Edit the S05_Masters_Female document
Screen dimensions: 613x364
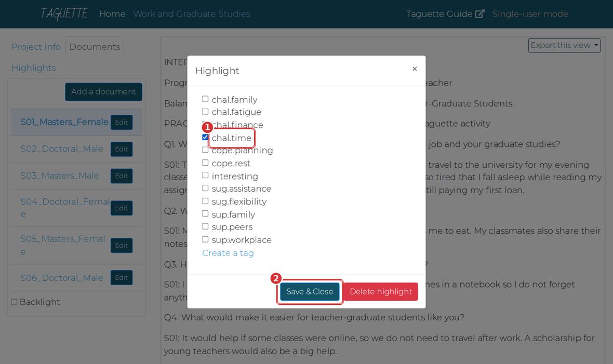(122, 245)
